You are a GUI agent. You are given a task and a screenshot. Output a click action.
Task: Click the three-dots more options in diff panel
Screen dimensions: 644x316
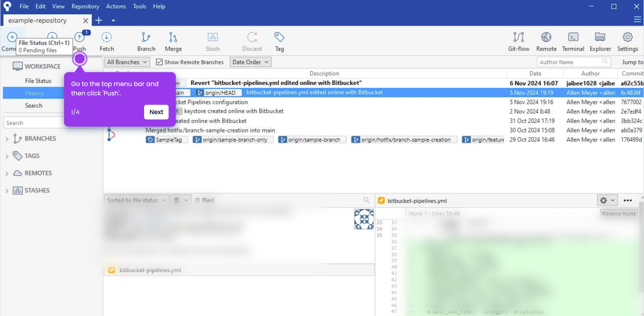coord(627,200)
